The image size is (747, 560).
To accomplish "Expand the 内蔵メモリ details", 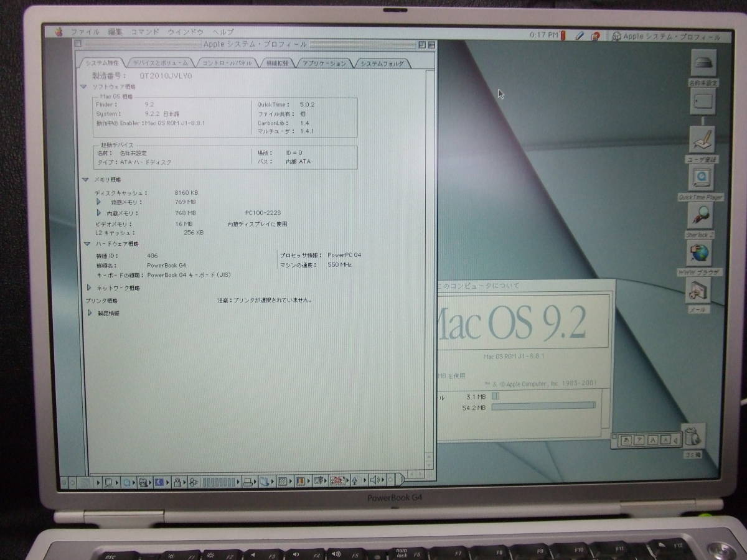I will point(98,213).
